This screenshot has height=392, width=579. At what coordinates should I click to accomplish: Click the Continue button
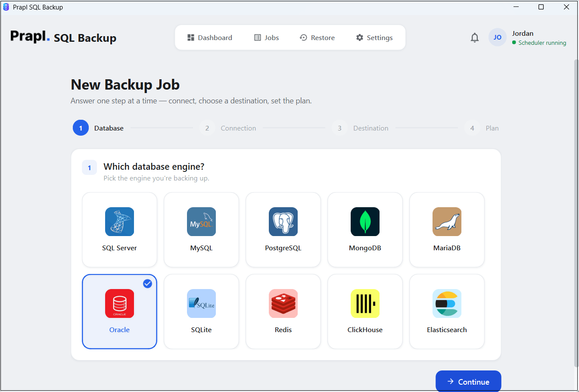(x=468, y=382)
